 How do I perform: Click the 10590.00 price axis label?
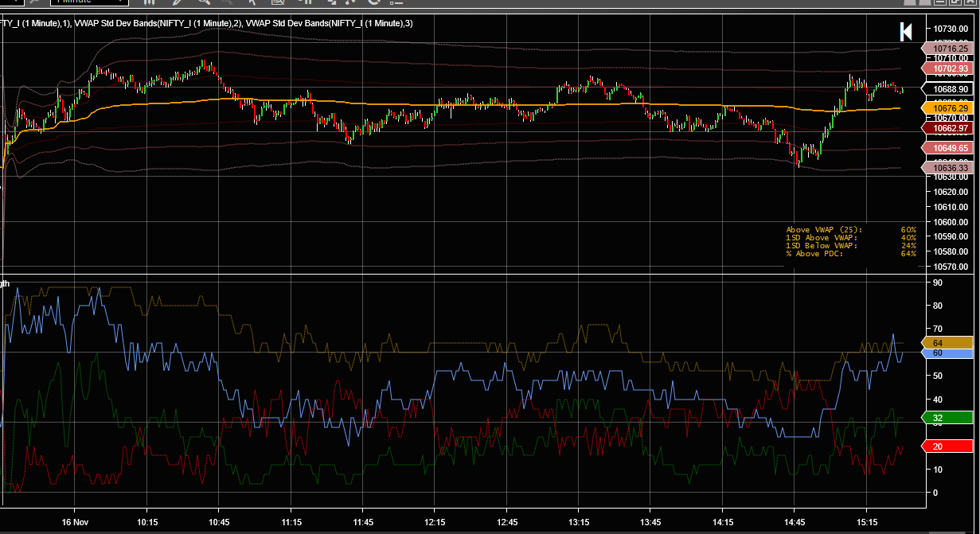coord(951,236)
